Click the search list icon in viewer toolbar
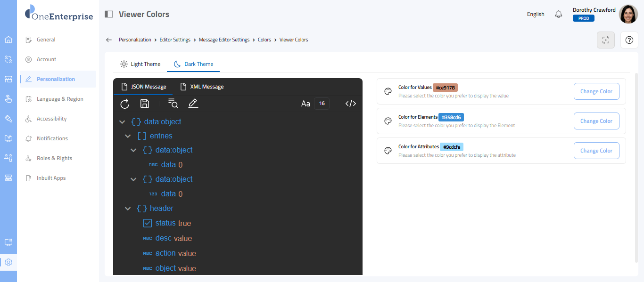Screen dimensions: 644x282 point(173,104)
